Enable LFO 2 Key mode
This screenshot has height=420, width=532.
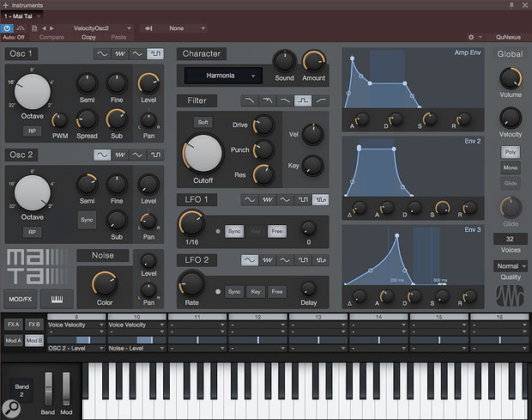(x=256, y=292)
